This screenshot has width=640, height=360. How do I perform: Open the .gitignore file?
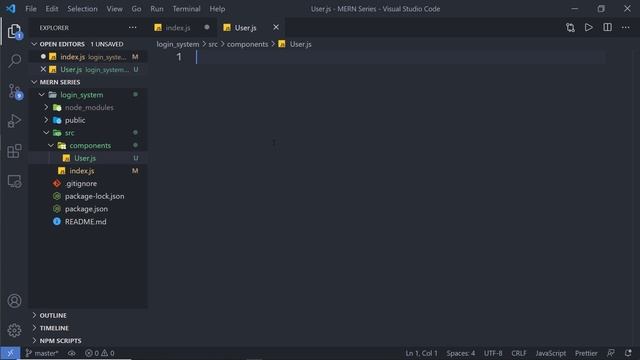tap(88, 183)
